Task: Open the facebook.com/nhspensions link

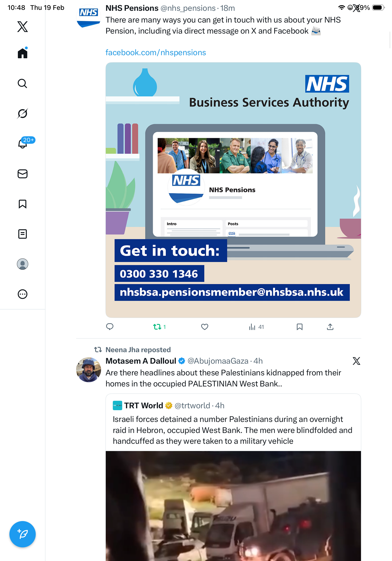Action: (x=156, y=52)
